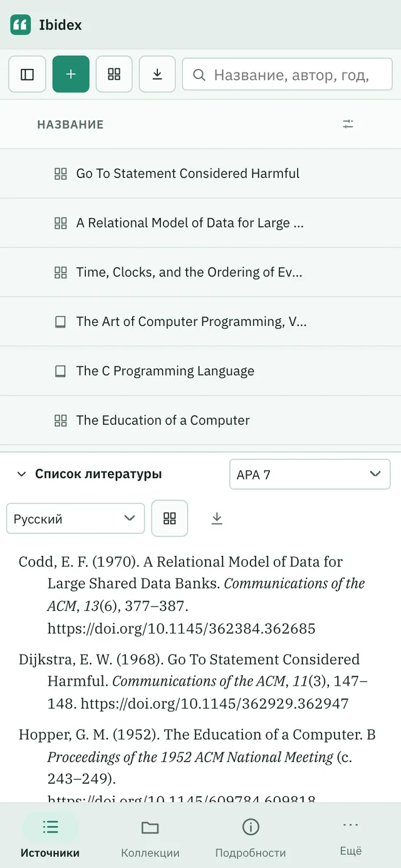Toggle the grid button beside the Русский dropdown
The width and height of the screenshot is (401, 868).
tap(170, 518)
